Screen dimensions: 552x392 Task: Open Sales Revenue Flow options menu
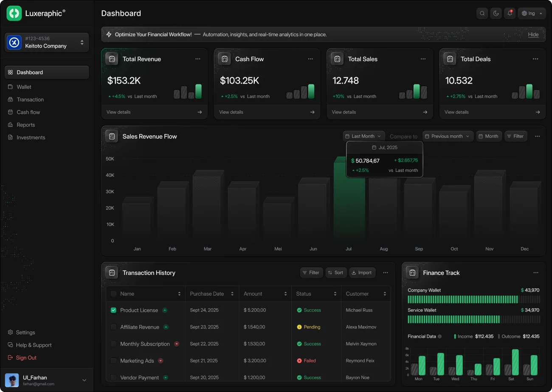(x=538, y=136)
